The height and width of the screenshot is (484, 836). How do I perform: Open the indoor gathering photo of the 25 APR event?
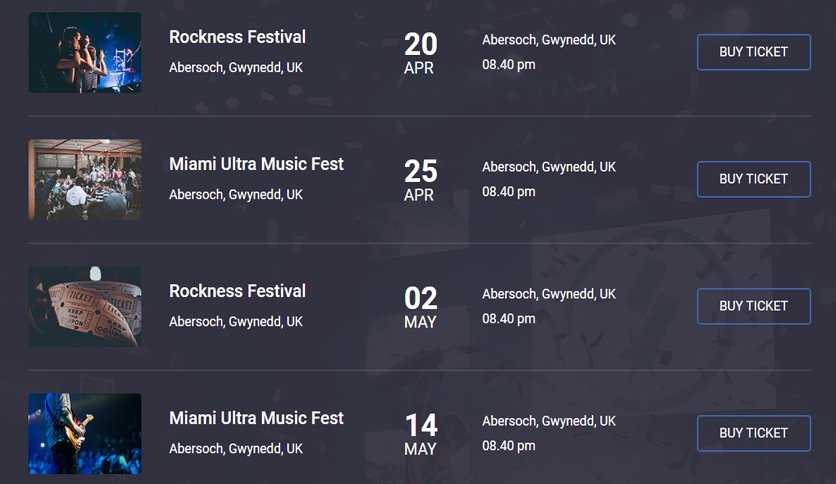(85, 179)
